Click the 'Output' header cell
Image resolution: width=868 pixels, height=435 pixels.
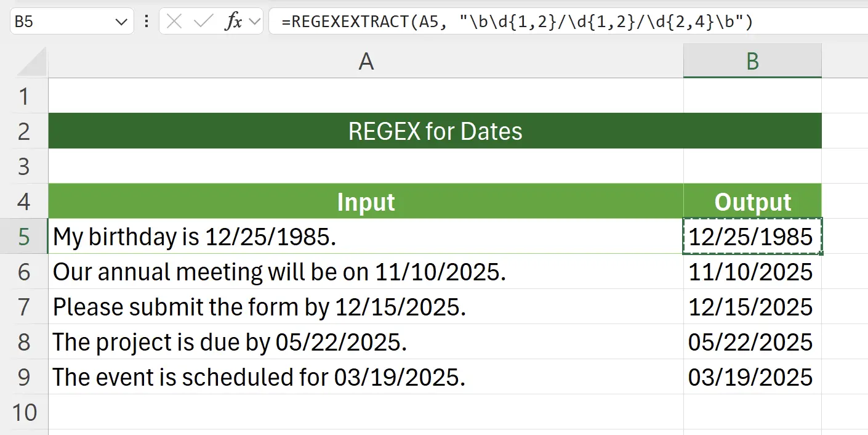(x=752, y=201)
